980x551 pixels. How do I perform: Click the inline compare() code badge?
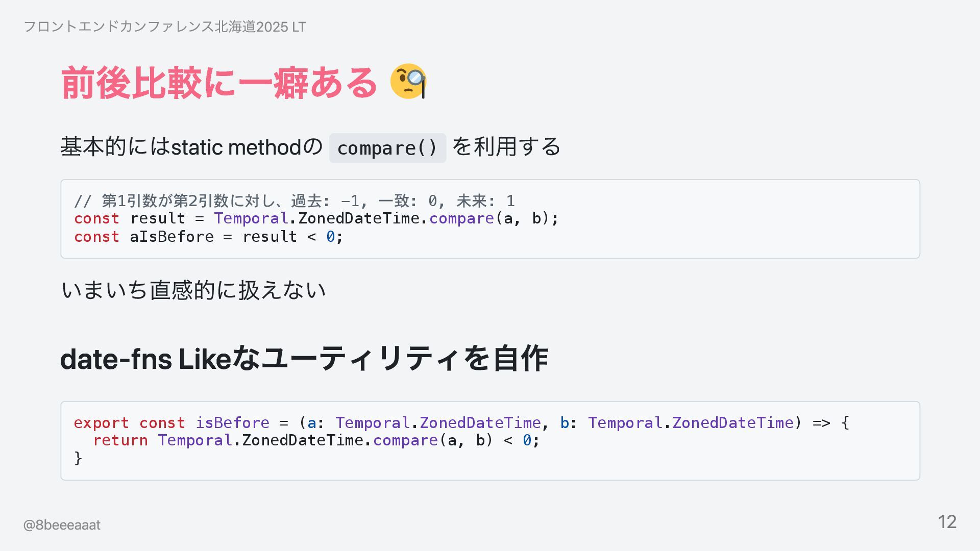pos(387,148)
